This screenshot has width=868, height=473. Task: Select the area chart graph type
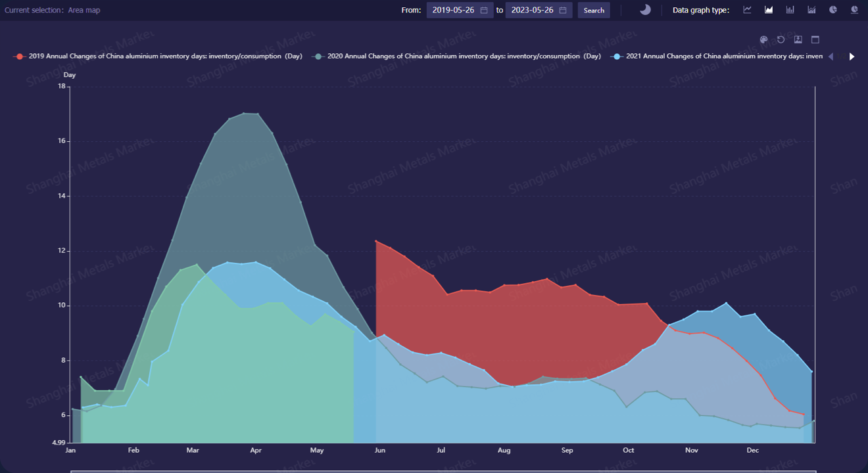point(769,10)
